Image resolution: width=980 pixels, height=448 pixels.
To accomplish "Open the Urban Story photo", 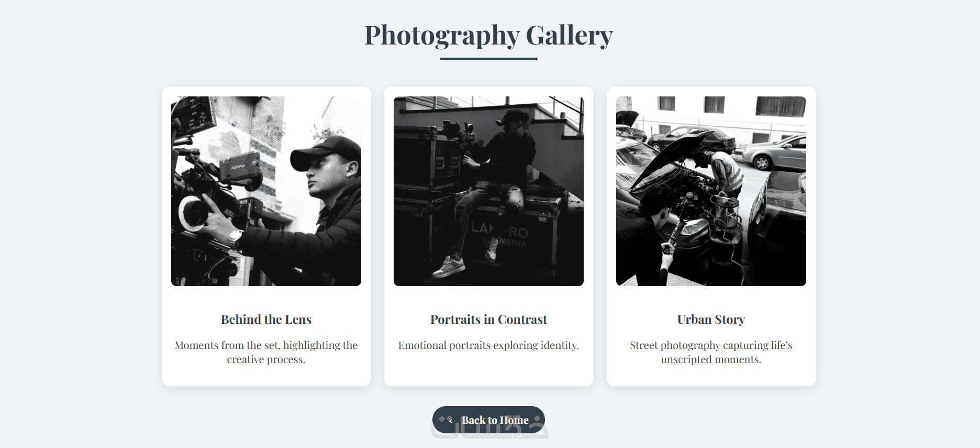I will [711, 191].
